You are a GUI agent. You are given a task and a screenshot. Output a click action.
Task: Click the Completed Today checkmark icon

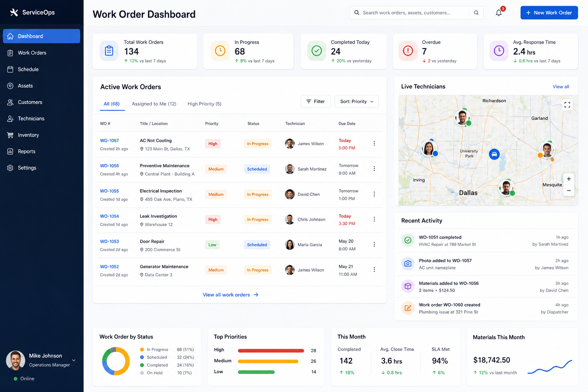point(317,51)
